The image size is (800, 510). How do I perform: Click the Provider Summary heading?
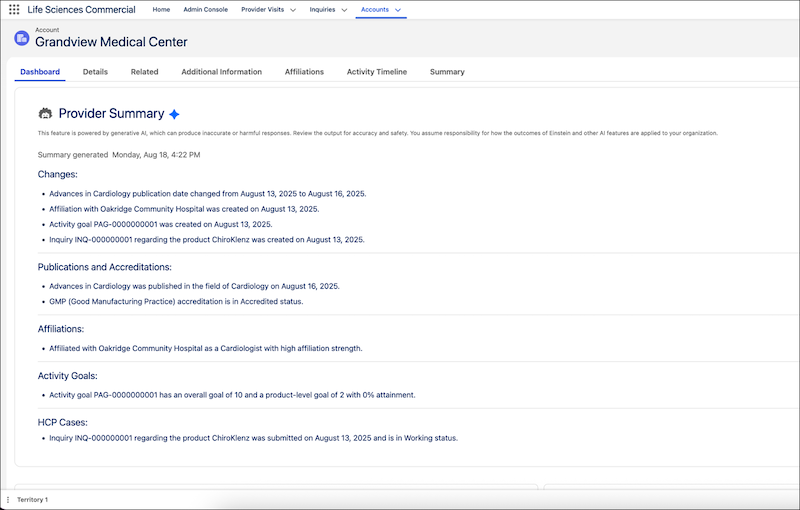tap(111, 113)
